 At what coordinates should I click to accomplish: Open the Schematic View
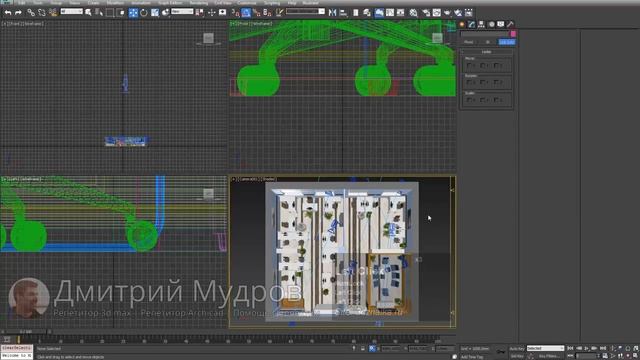[x=400, y=13]
